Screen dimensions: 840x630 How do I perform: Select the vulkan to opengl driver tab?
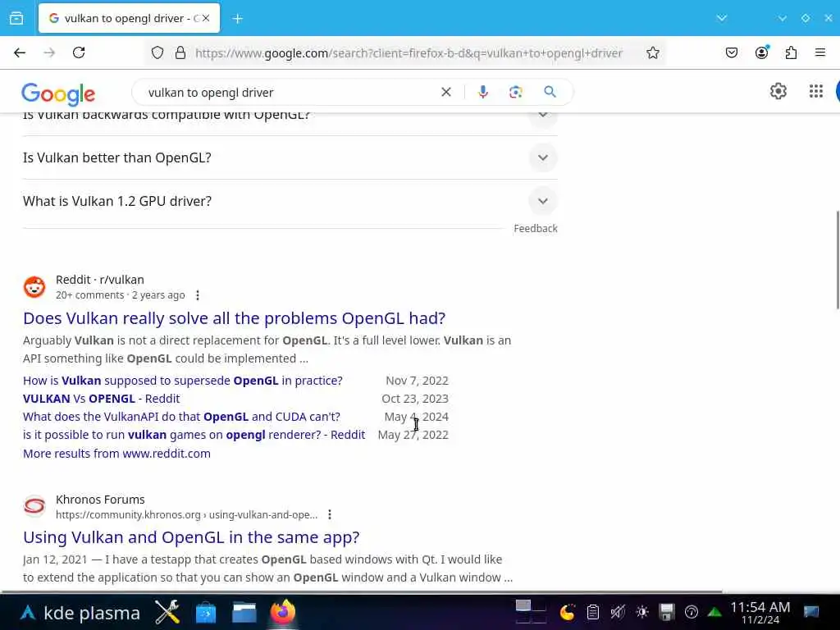(129, 18)
